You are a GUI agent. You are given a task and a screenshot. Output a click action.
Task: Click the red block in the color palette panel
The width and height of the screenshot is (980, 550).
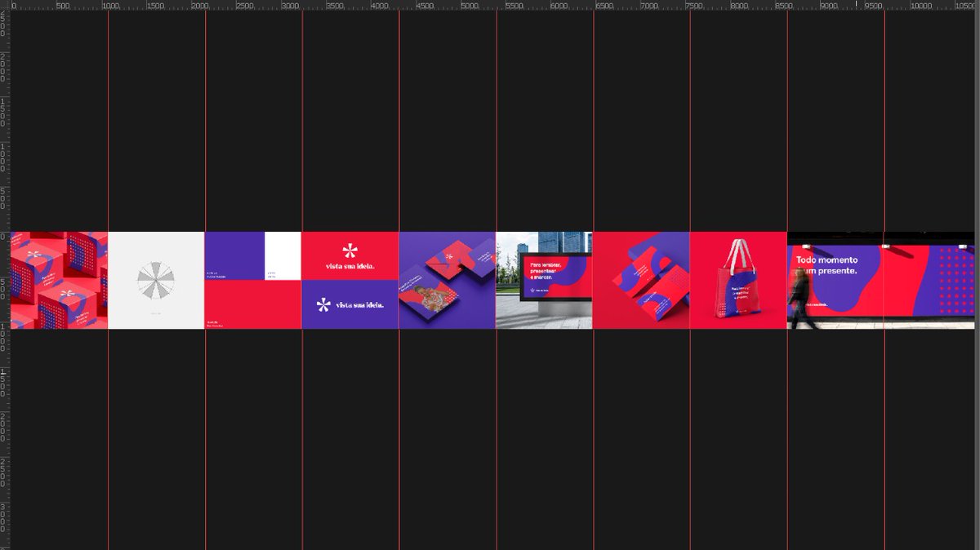point(253,304)
